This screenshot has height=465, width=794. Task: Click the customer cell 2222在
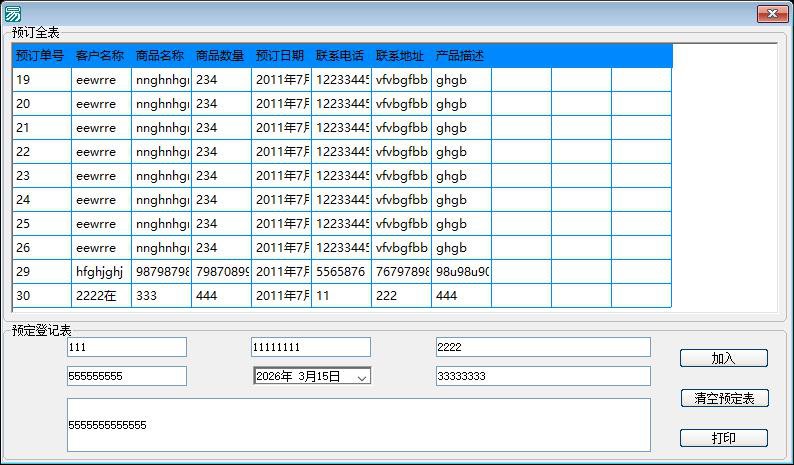point(101,296)
